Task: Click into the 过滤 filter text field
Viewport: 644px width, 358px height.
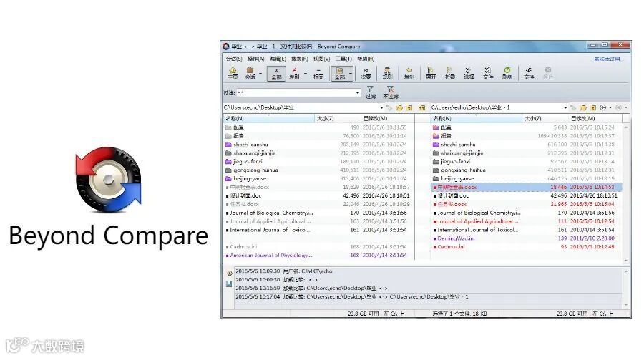Action: click(296, 93)
